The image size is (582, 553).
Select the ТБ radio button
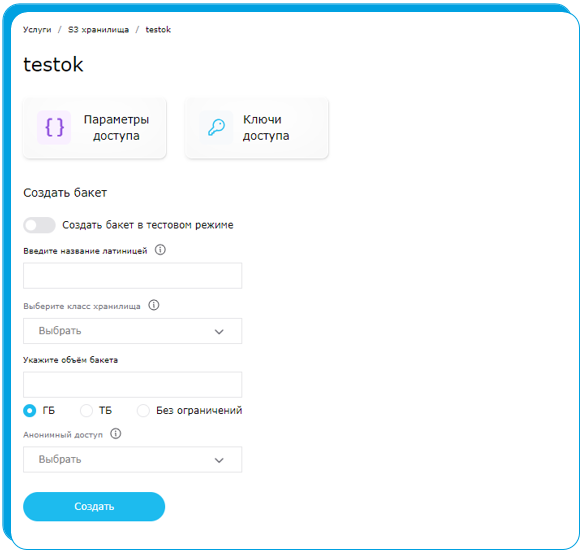86,410
